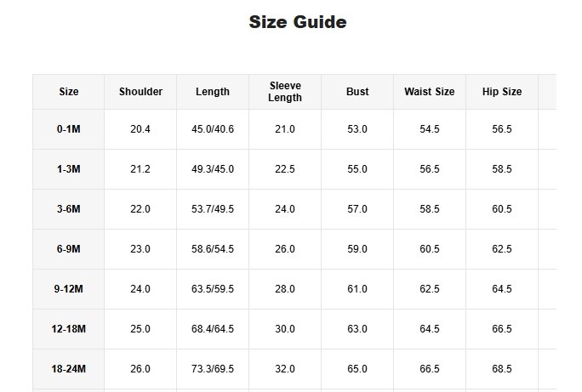Click the hip size value 68.5

tap(502, 369)
